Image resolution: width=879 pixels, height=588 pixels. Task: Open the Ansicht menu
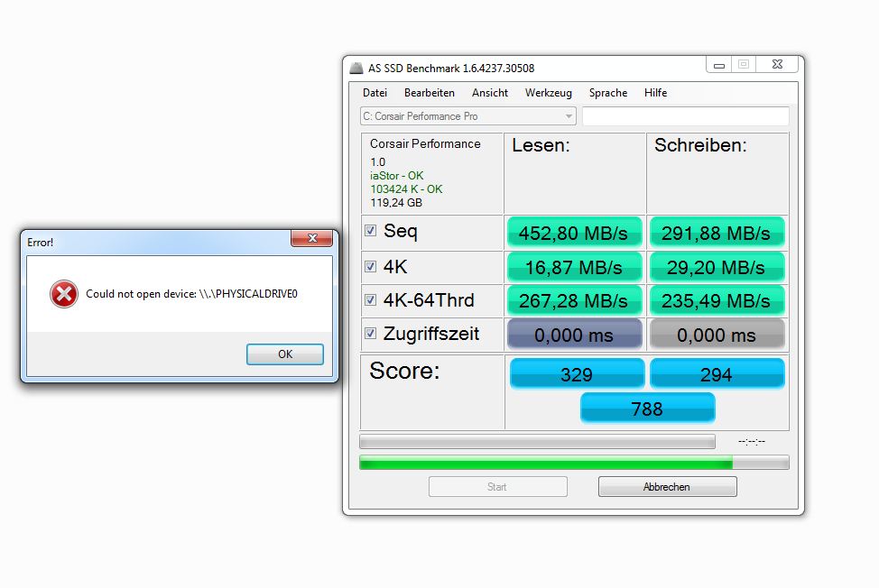[x=489, y=93]
